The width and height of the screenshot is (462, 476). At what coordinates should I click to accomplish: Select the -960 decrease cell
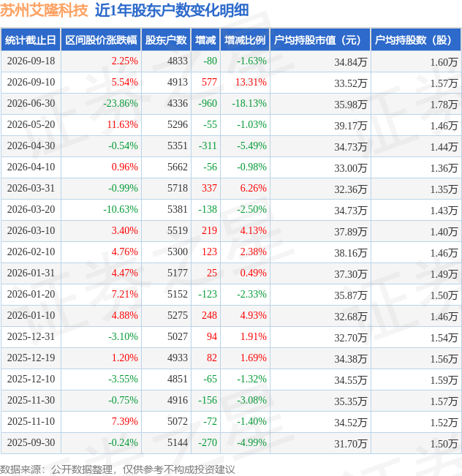208,104
